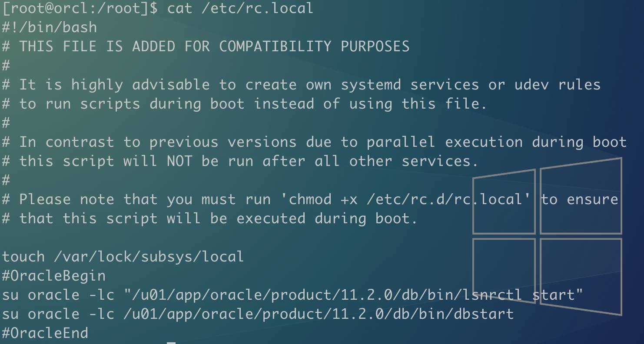Click the line containing 'lsnrctl start'
The height and width of the screenshot is (344, 644).
(292, 295)
